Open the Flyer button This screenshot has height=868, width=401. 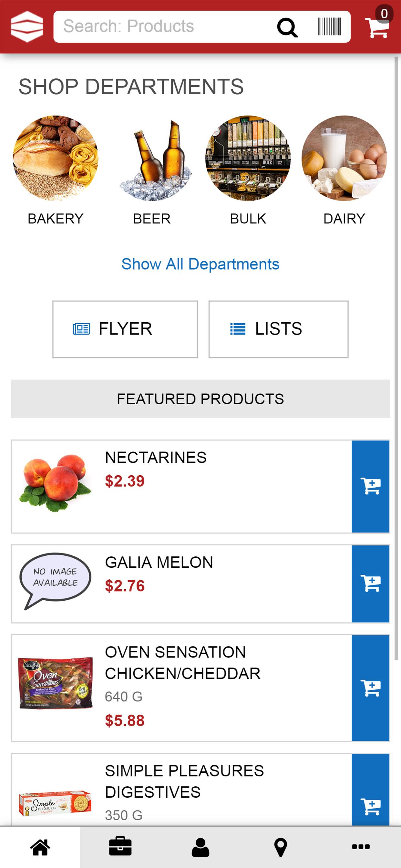pos(125,329)
